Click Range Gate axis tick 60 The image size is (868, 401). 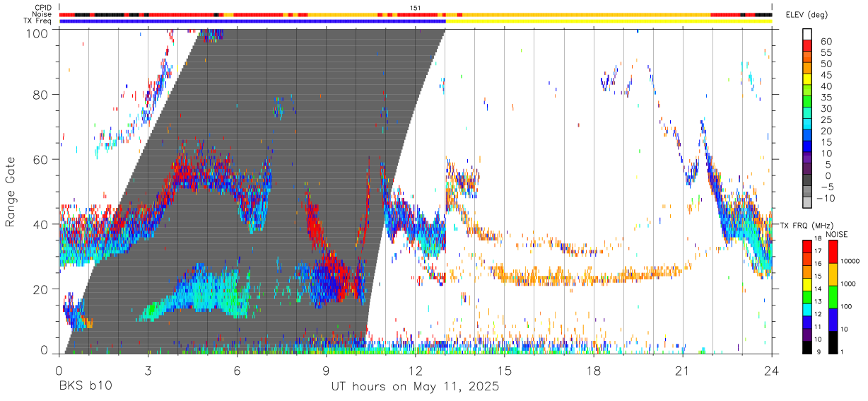(x=40, y=159)
